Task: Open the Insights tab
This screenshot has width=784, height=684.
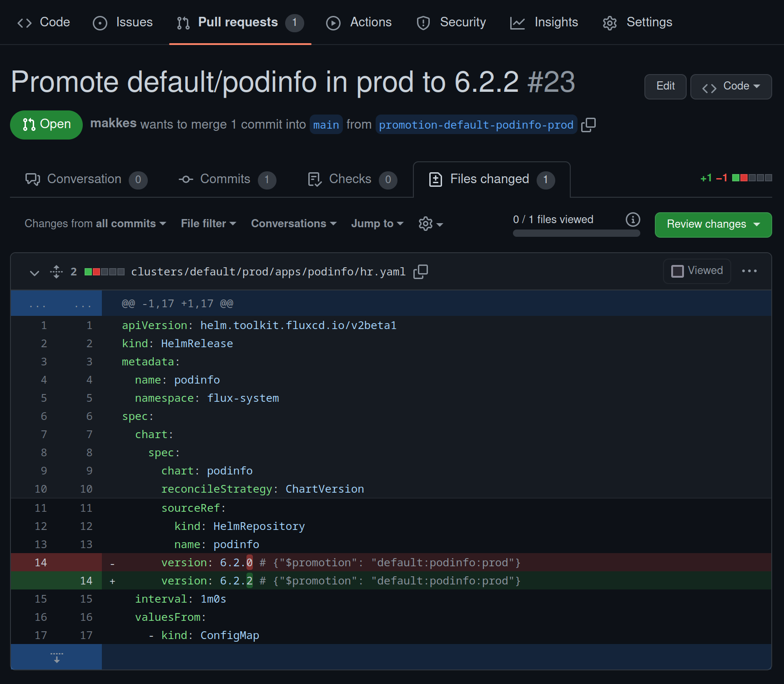Action: click(x=544, y=22)
